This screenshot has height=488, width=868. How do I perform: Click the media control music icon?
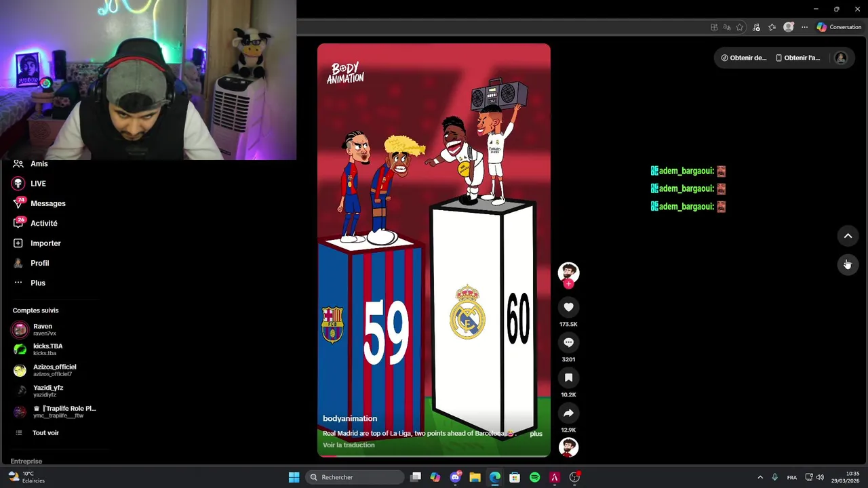(755, 27)
